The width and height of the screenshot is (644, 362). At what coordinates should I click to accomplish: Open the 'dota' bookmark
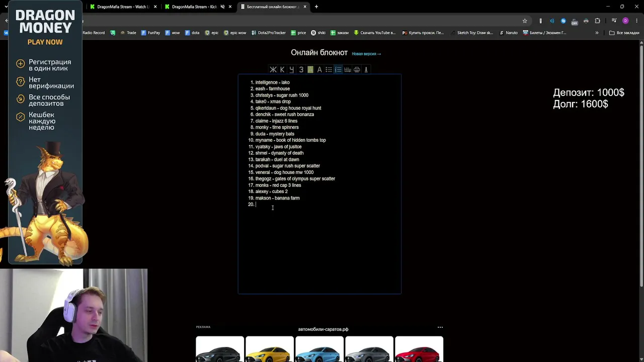point(192,33)
